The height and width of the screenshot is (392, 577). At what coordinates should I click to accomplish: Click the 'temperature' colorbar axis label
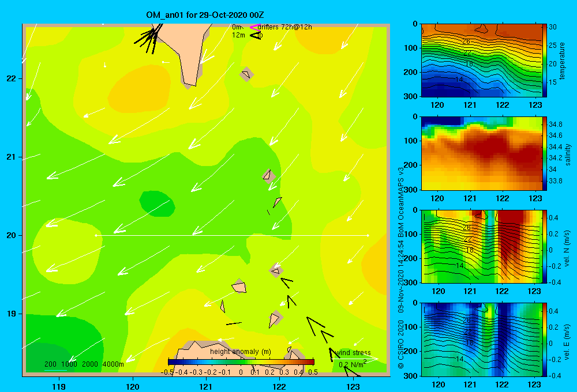tap(562, 61)
